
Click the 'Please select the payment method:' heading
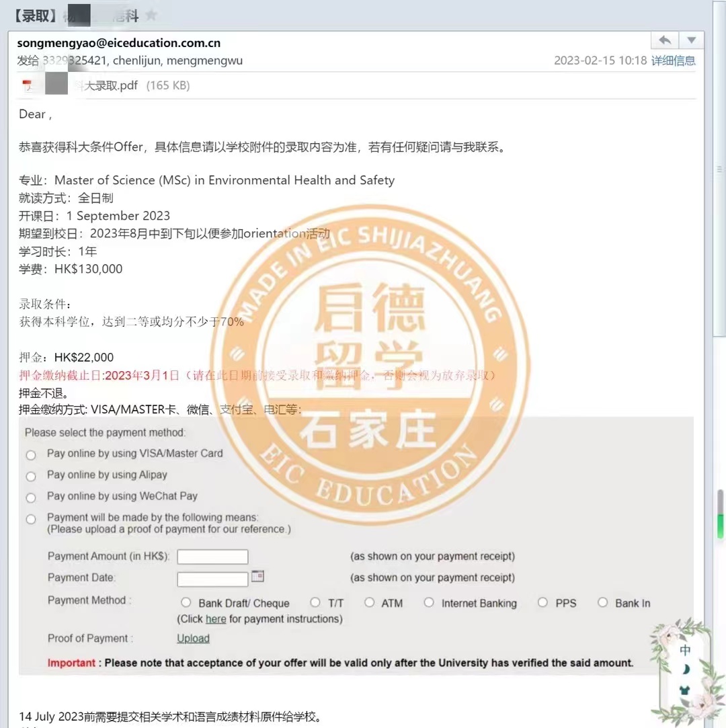coord(105,433)
